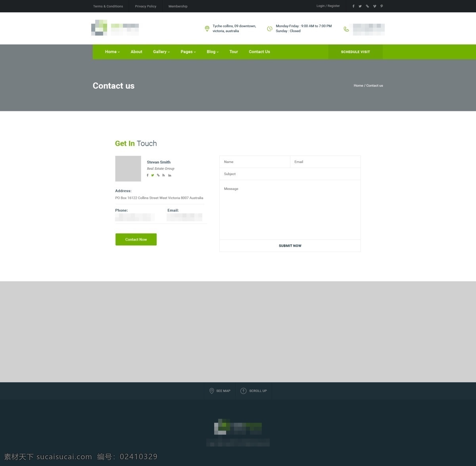Open Stevan Smith's LinkedIn icon
This screenshot has width=476, height=466.
170,175
